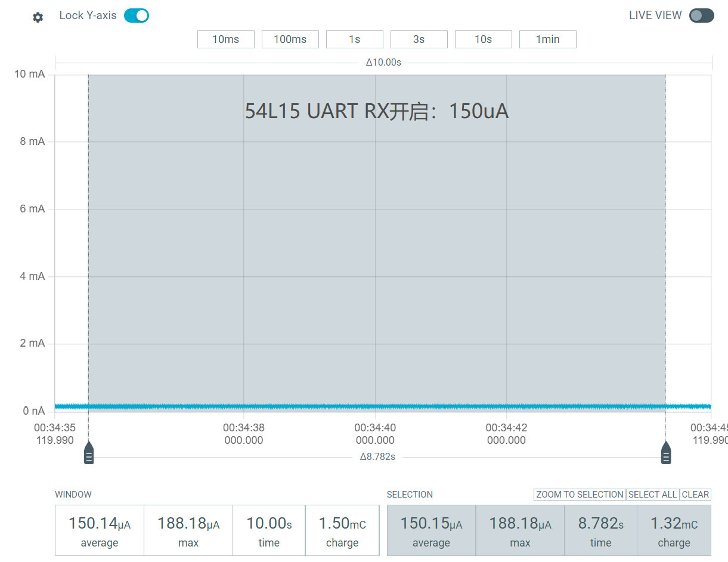The image size is (728, 562).
Task: Click the selection time 8.782s value
Action: (x=601, y=523)
